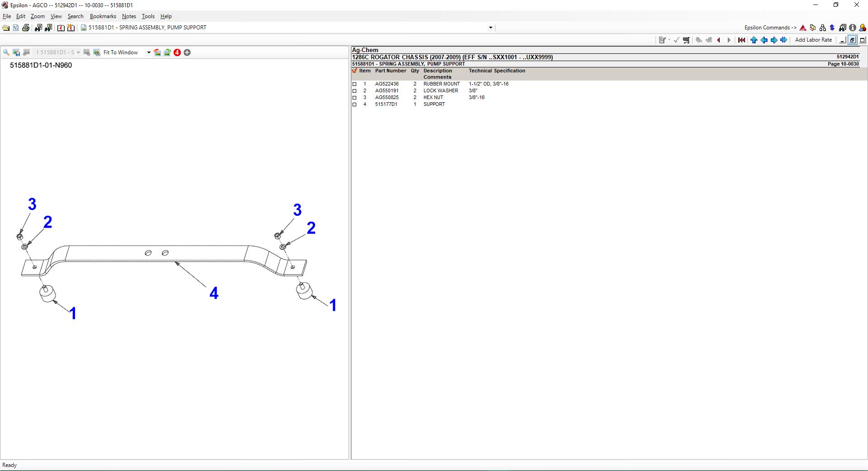Click the blue double right arrow icon

click(784, 40)
